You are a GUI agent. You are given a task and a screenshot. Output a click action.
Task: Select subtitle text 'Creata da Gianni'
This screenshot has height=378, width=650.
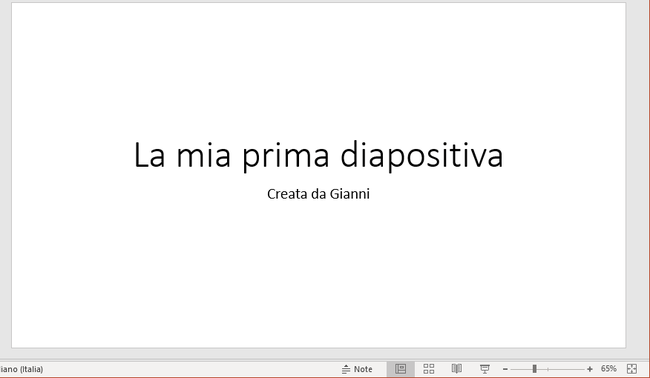[x=318, y=194]
